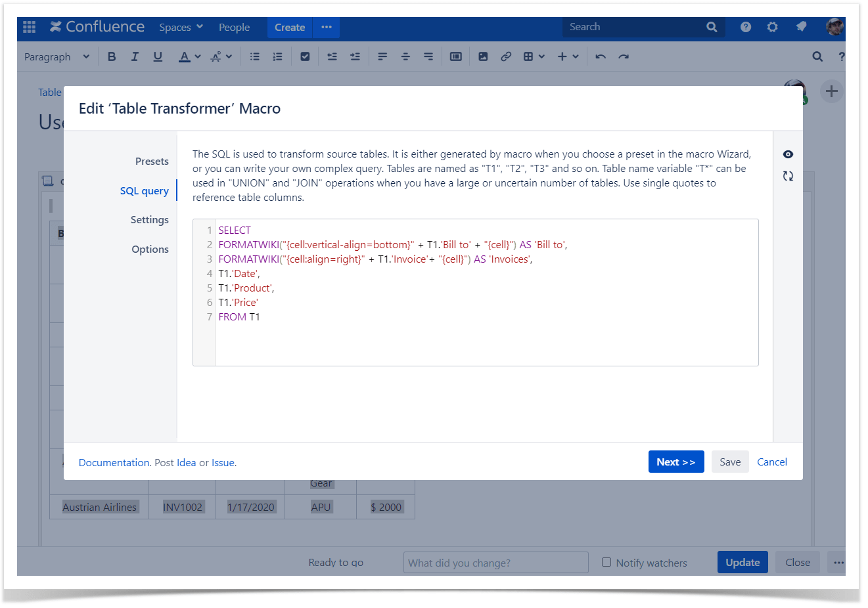
Task: Open the insert table dropdown
Action: pos(534,56)
